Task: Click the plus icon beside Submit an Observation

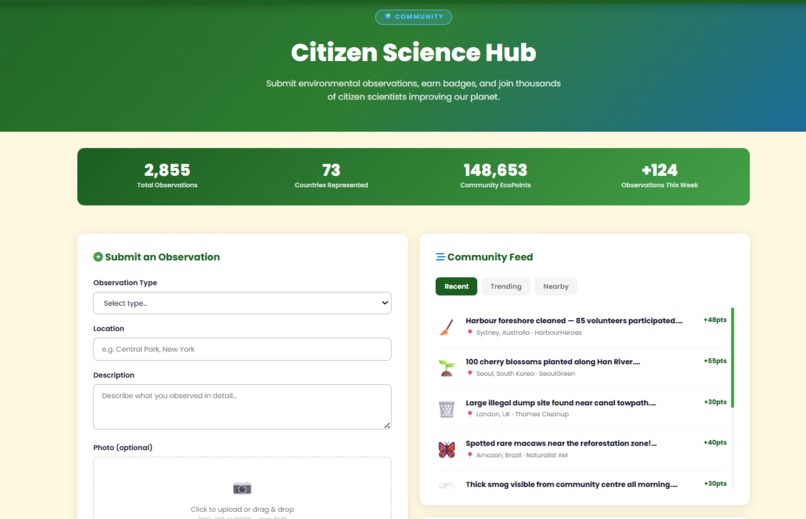Action: (x=98, y=257)
